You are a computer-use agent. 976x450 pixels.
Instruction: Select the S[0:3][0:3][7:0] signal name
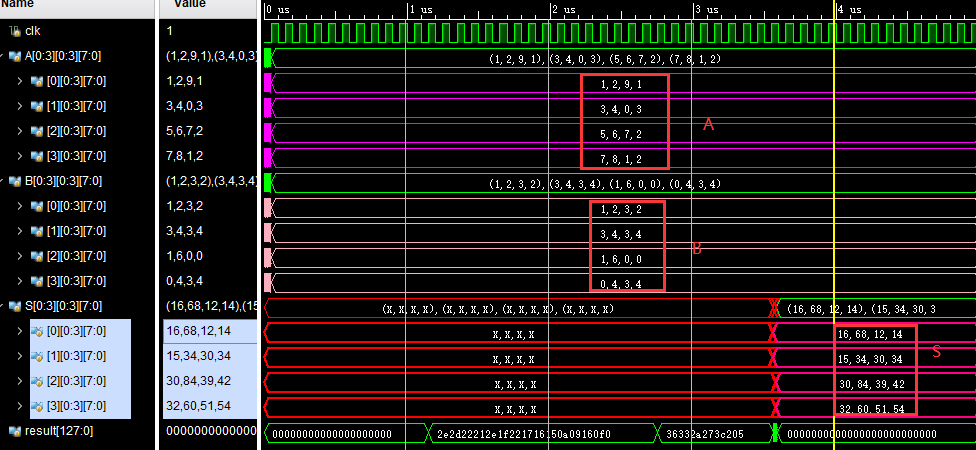coord(63,306)
